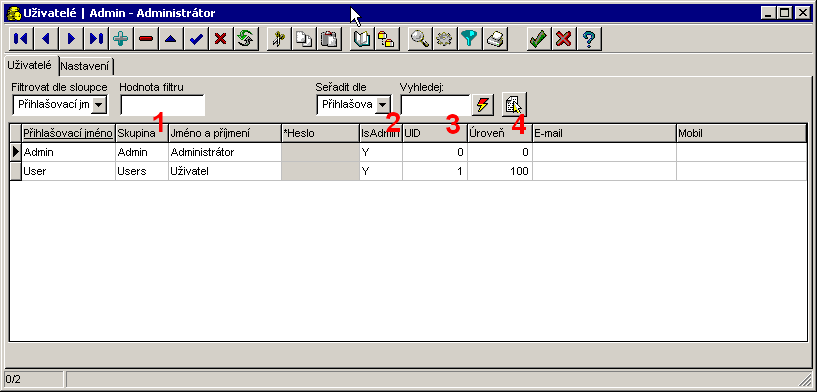Viewport: 817px width, 392px height.
Task: Add new record with plus icon
Action: click(121, 39)
